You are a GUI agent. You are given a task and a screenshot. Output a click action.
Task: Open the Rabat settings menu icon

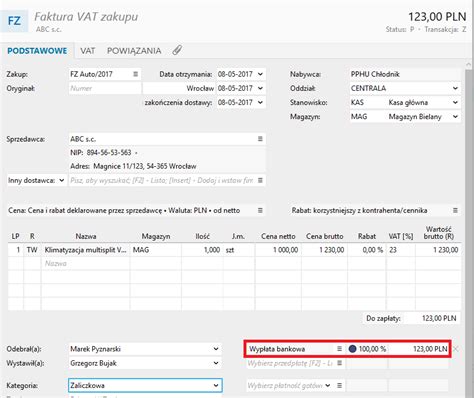tap(455, 210)
